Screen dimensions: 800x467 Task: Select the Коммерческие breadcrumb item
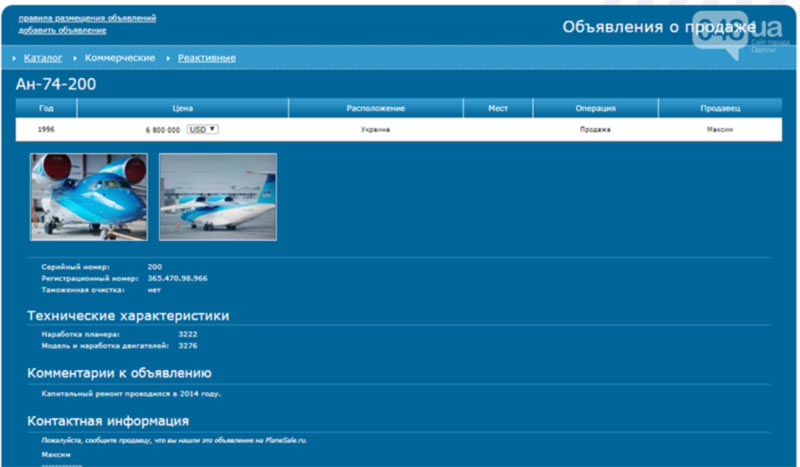coord(120,58)
